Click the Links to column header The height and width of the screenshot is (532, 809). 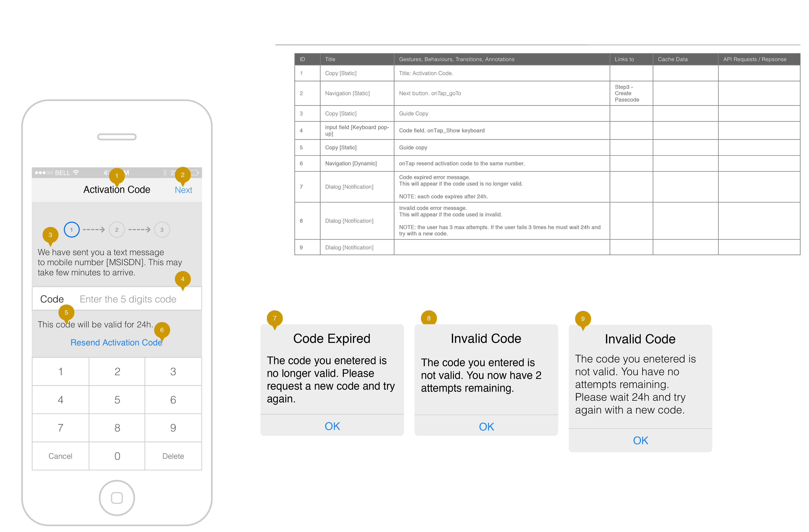pos(631,59)
